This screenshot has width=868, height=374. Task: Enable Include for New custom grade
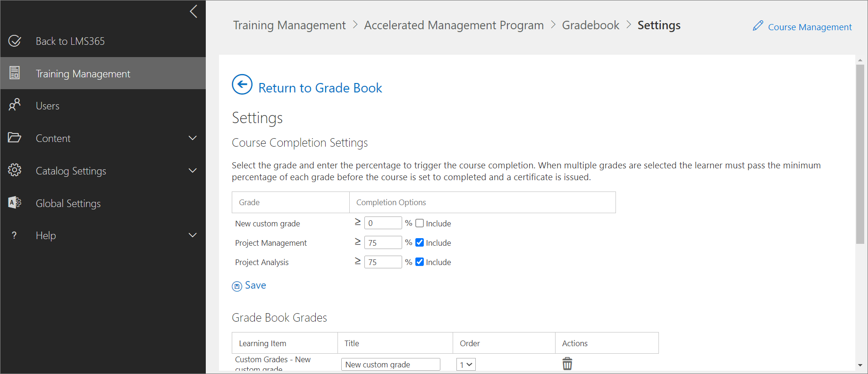click(x=420, y=224)
